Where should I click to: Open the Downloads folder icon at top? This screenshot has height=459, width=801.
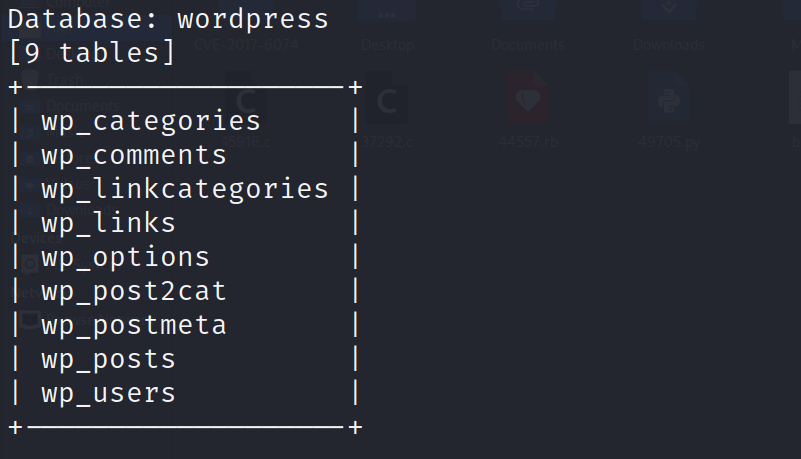[x=670, y=14]
